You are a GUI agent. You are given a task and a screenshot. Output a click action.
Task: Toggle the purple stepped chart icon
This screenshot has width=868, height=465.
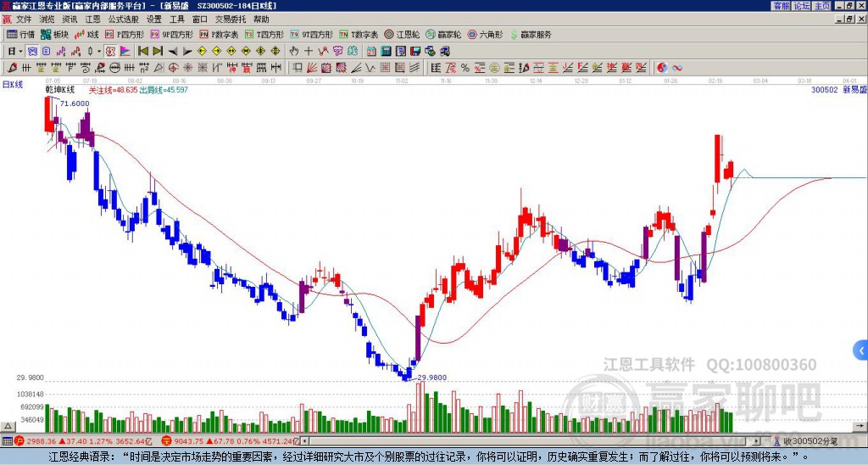point(61,52)
